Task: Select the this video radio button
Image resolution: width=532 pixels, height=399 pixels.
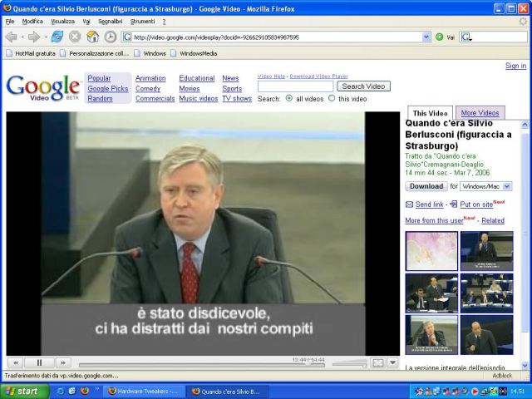Action: tap(332, 98)
